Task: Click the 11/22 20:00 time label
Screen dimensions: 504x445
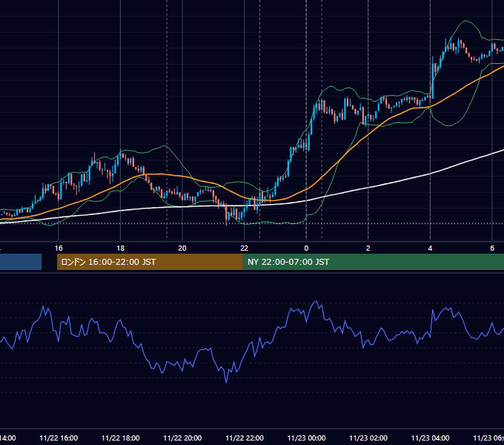Action: [x=182, y=438]
